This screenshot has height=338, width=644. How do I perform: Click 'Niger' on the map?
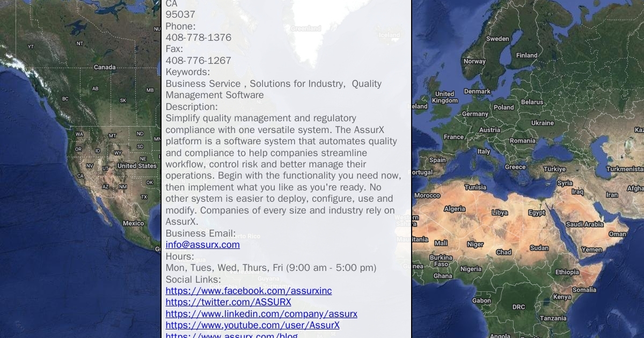pos(475,244)
